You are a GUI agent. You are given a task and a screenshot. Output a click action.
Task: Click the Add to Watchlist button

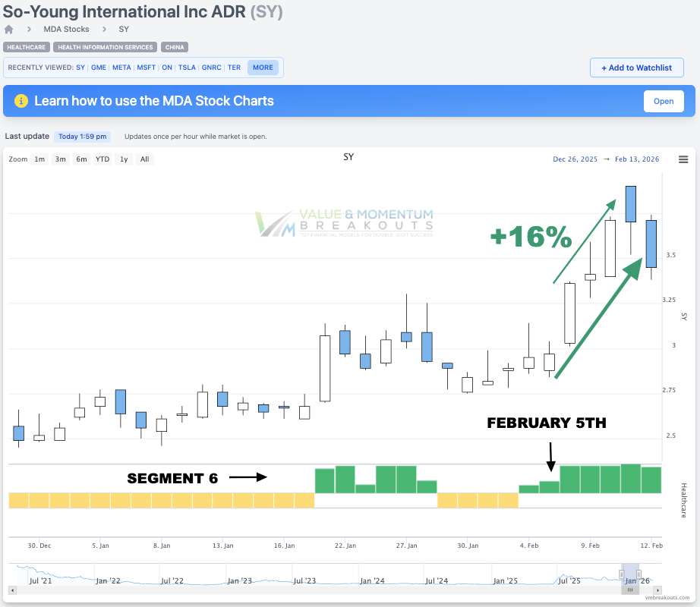636,68
